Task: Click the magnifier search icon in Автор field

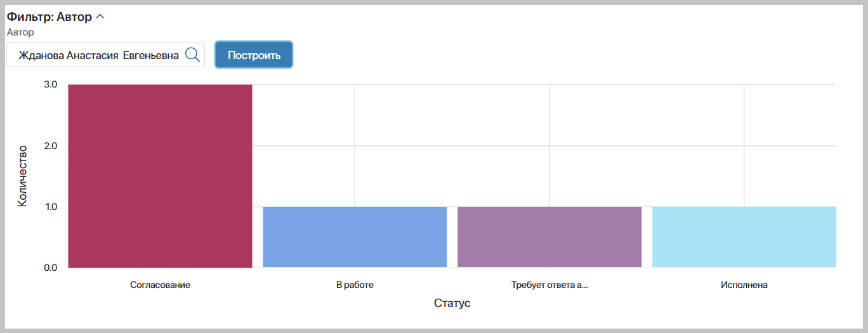Action: pos(192,55)
